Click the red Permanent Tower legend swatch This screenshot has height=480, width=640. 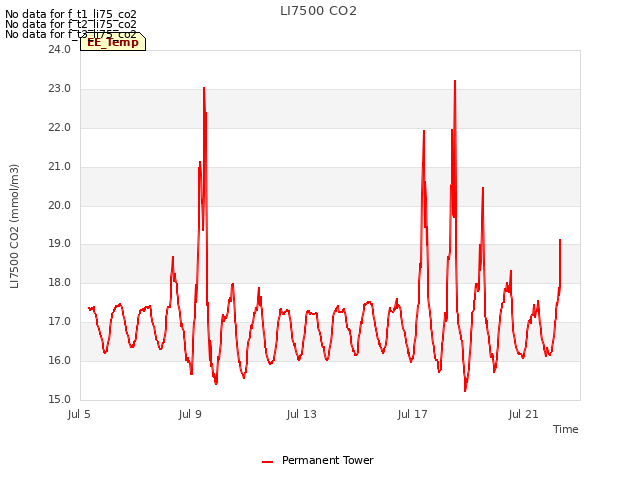[267, 462]
